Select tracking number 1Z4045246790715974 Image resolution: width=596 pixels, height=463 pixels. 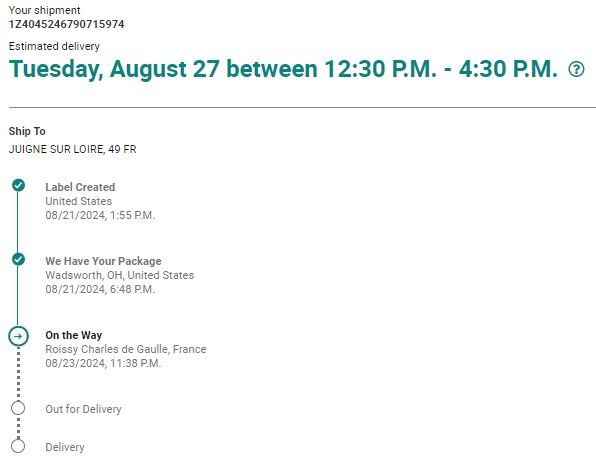click(67, 24)
